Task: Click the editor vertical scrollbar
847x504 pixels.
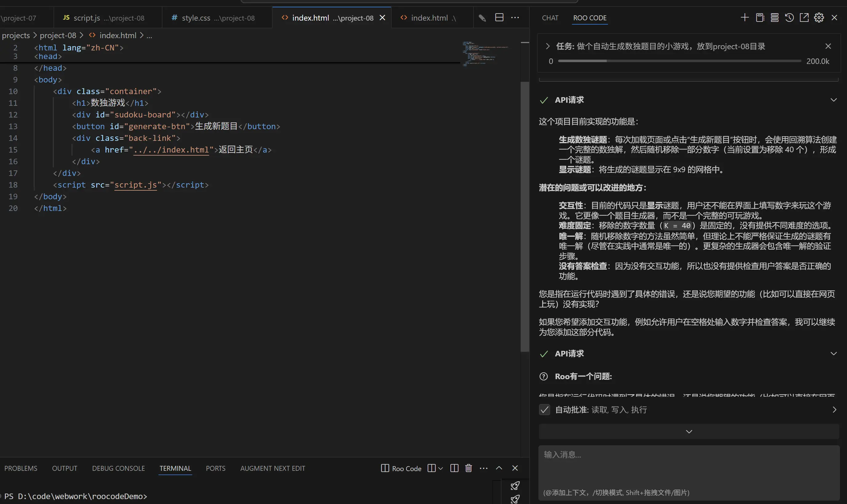Action: (525, 217)
